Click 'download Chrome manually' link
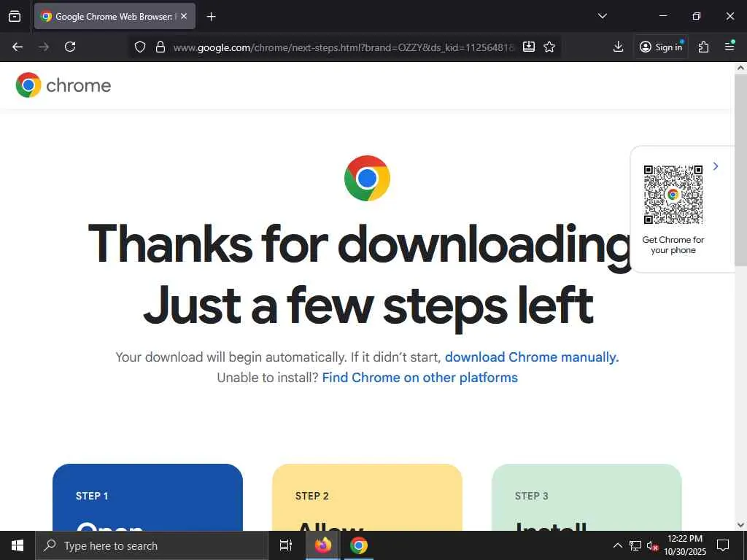Viewport: 747px width, 560px height. [x=532, y=357]
